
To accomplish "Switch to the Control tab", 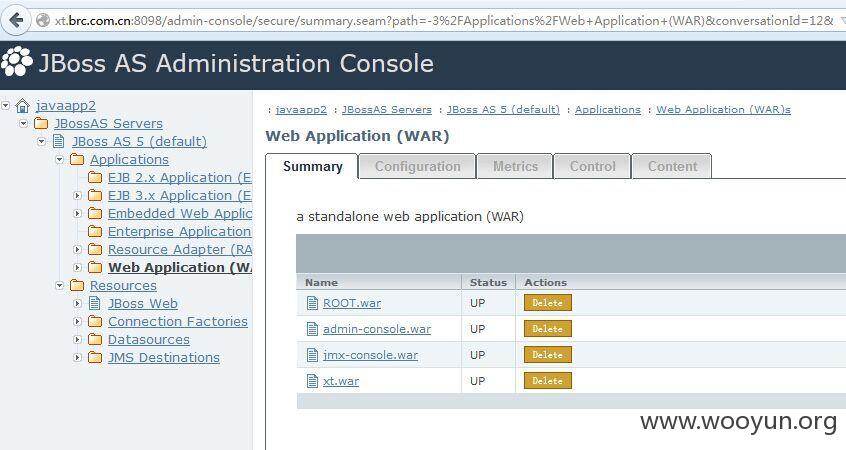I will coord(592,166).
